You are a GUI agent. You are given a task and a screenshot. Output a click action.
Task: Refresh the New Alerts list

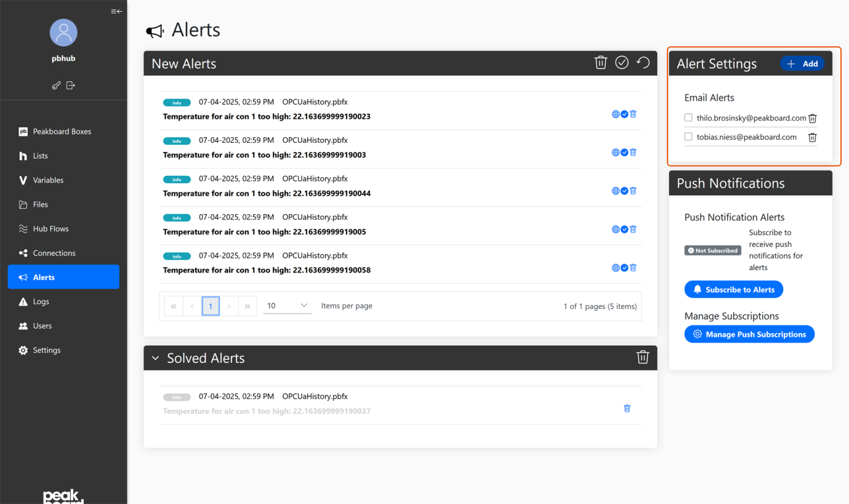pyautogui.click(x=643, y=62)
